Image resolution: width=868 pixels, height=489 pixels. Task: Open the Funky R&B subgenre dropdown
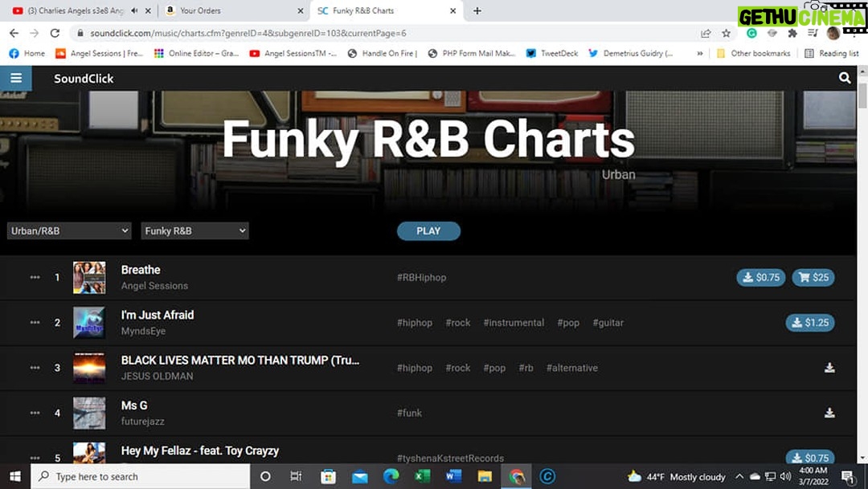point(194,230)
